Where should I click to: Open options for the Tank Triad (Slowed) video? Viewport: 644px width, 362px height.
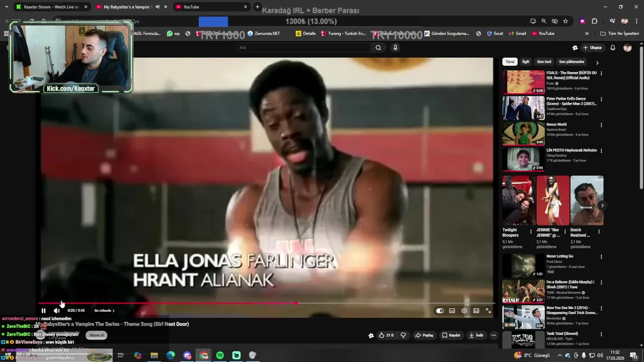click(x=601, y=334)
